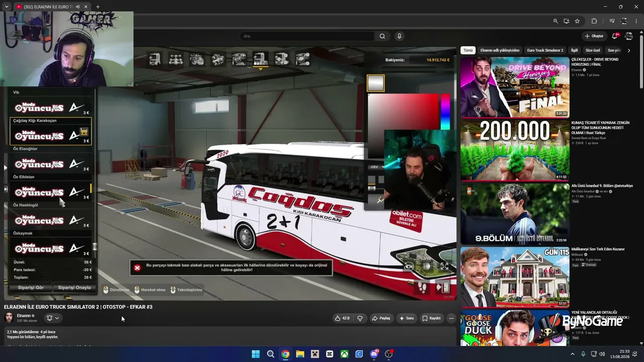Viewport: 644px width, 362px height.
Task: Focus the YouTube 'Ara' search field
Action: coord(307,36)
